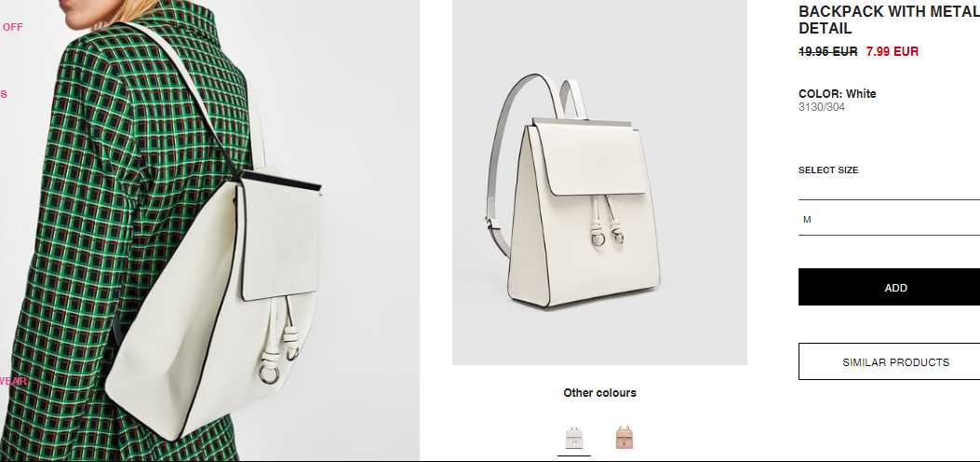Click the backpack flap on model photo

[x=280, y=238]
